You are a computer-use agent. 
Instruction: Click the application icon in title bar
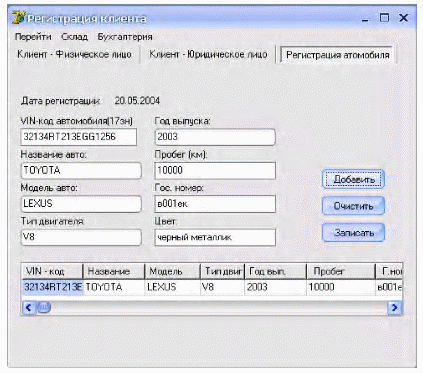coord(18,18)
